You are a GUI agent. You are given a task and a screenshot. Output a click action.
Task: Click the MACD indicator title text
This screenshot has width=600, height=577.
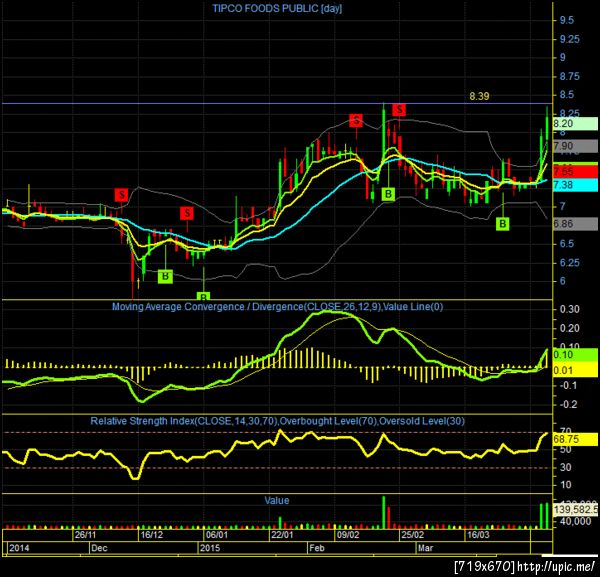coord(277,307)
